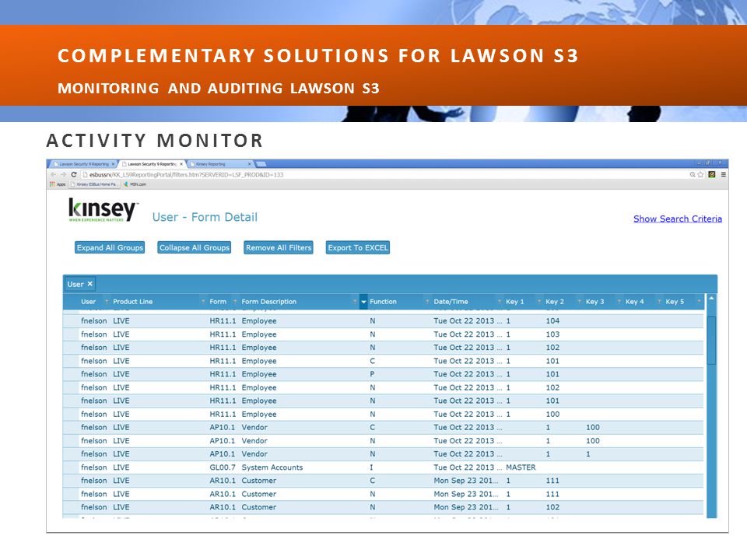Open filter icon on Date/Time column
The height and width of the screenshot is (560, 747).
click(x=500, y=302)
